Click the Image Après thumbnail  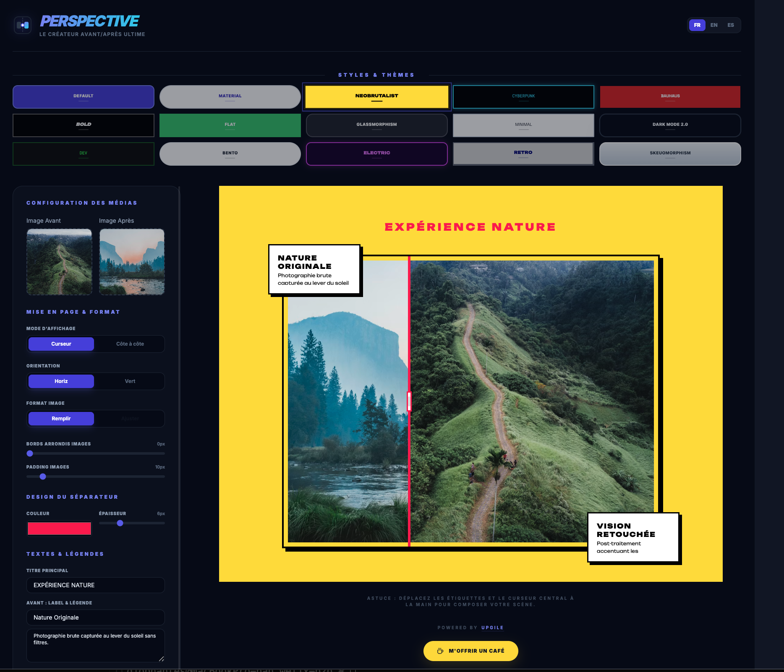click(132, 261)
